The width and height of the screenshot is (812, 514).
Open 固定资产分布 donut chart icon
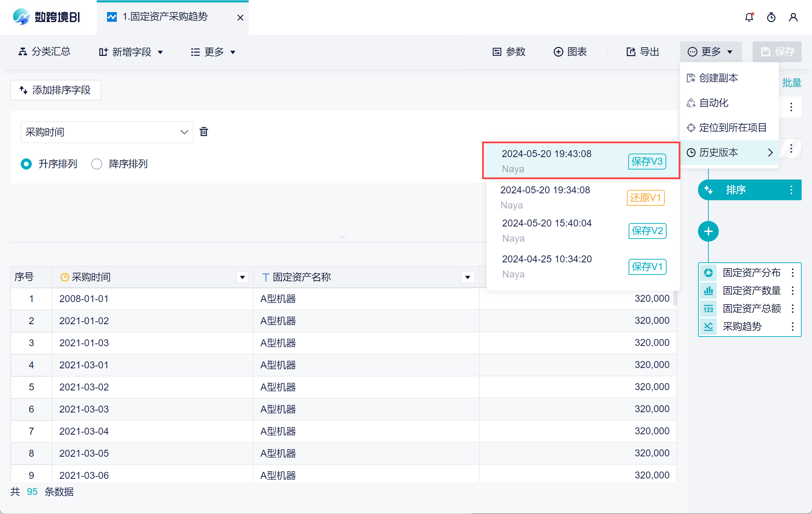(708, 273)
